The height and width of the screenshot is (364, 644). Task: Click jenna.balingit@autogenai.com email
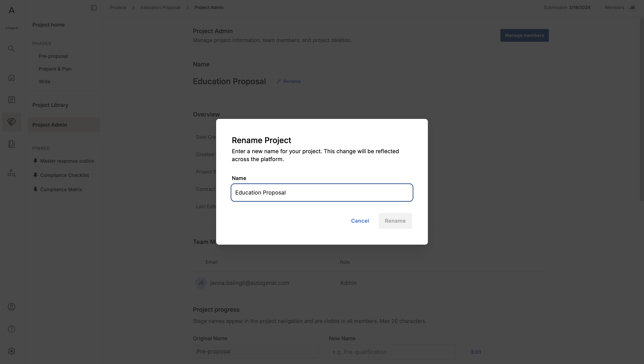click(x=250, y=283)
